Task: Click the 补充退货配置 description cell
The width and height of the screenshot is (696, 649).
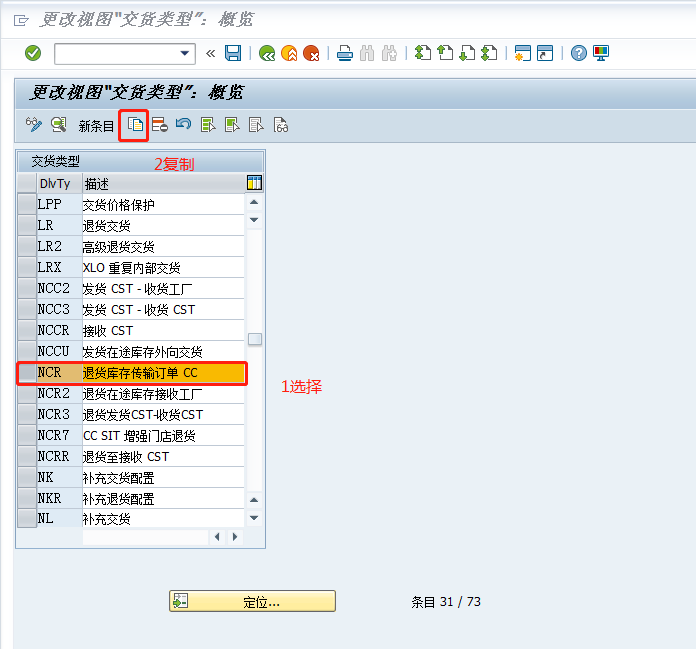Action: pyautogui.click(x=163, y=499)
